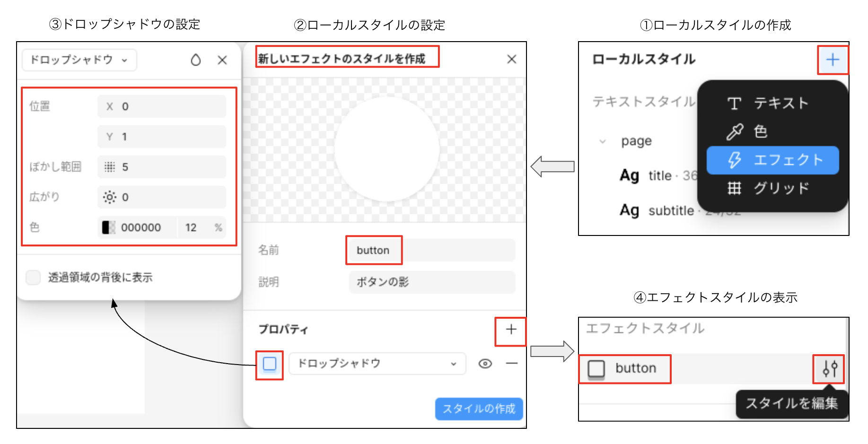Click the Ag icon of subtitle style
The height and width of the screenshot is (444, 868).
pyautogui.click(x=630, y=210)
